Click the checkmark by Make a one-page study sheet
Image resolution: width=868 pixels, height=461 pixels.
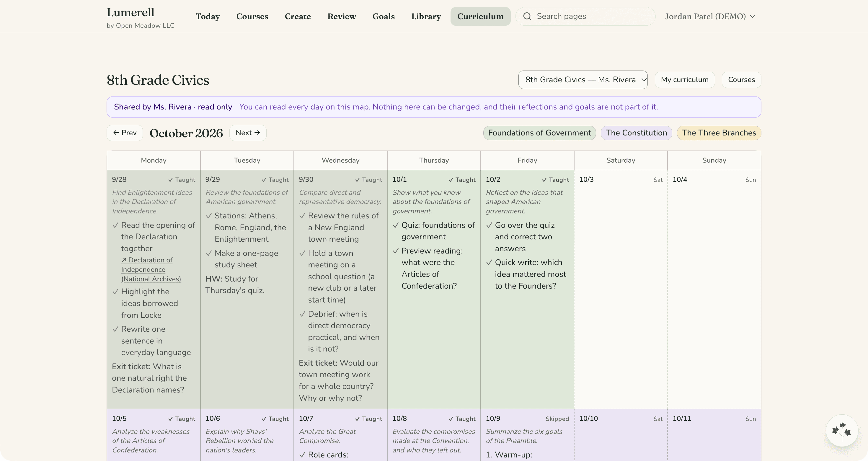[x=208, y=253]
